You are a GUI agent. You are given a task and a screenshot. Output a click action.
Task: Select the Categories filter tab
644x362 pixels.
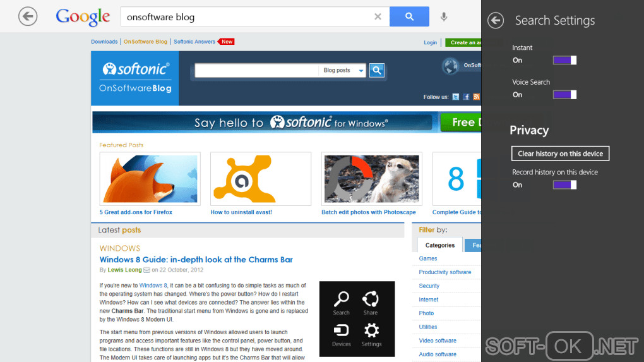click(x=440, y=245)
